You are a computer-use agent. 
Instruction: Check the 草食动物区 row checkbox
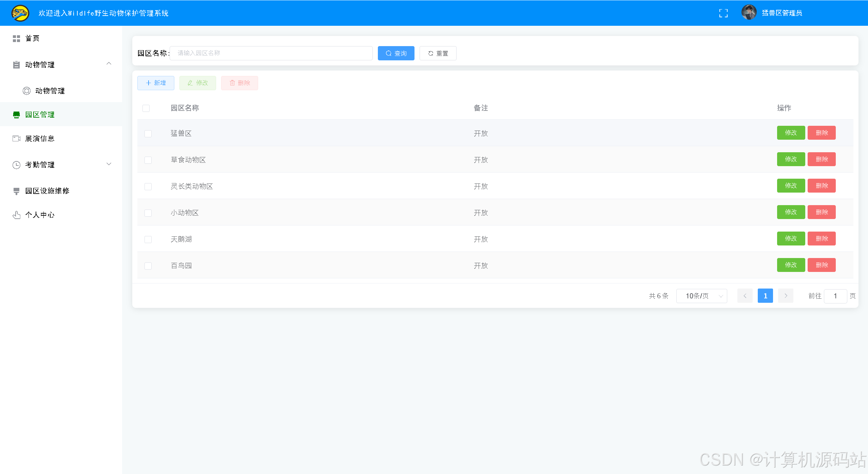click(148, 160)
